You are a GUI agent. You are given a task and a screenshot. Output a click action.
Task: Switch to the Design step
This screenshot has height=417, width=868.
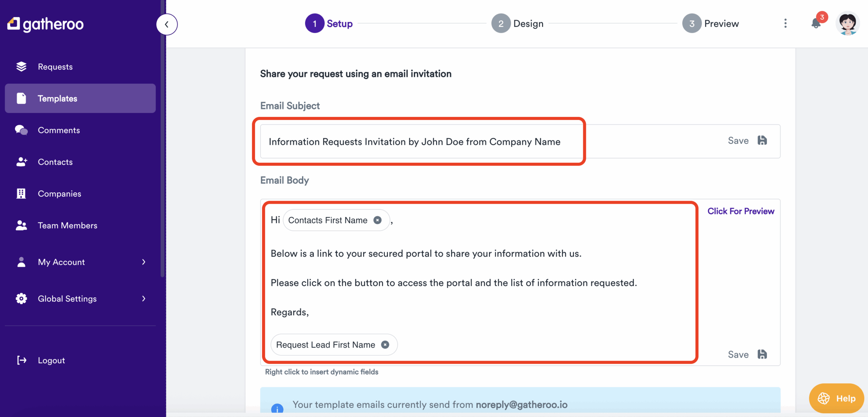click(x=517, y=23)
